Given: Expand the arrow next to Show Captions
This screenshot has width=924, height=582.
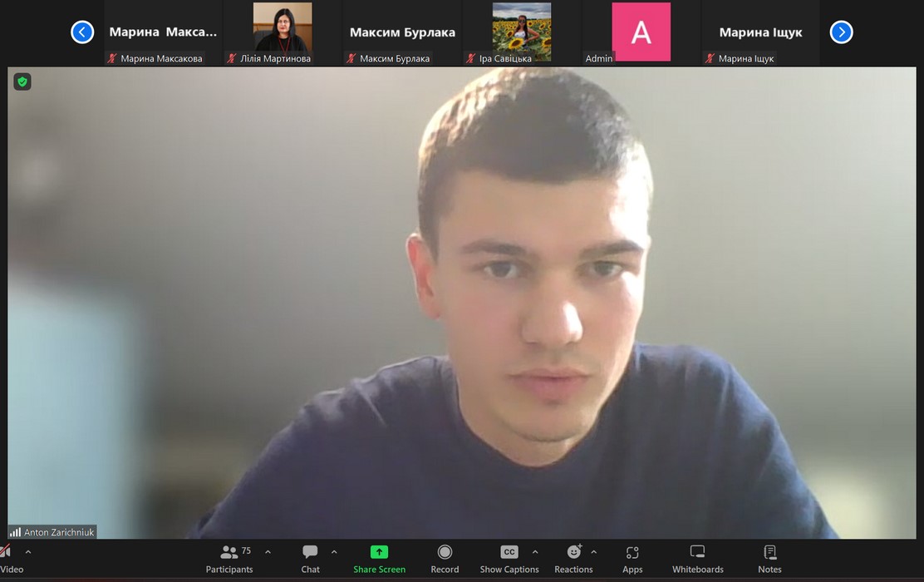Looking at the screenshot, I should point(535,552).
